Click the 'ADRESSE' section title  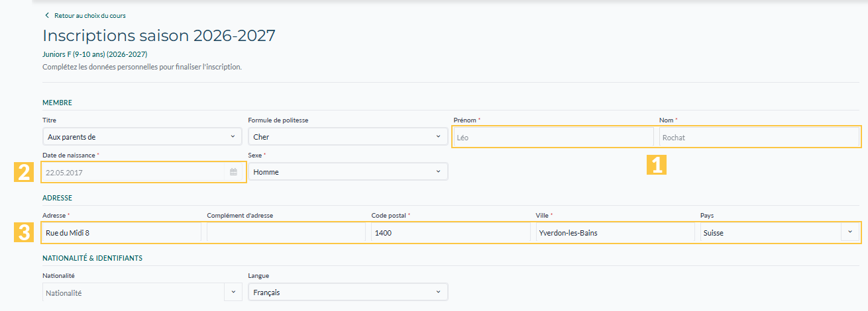tap(57, 198)
